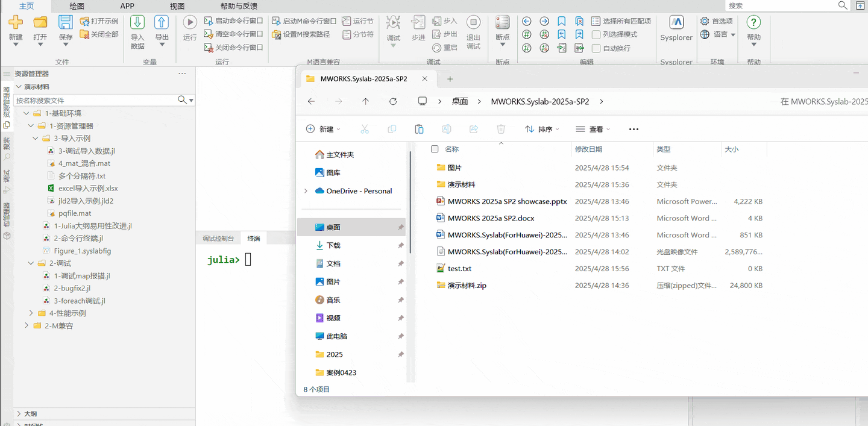Click the 新建 button in File Explorer

point(323,129)
